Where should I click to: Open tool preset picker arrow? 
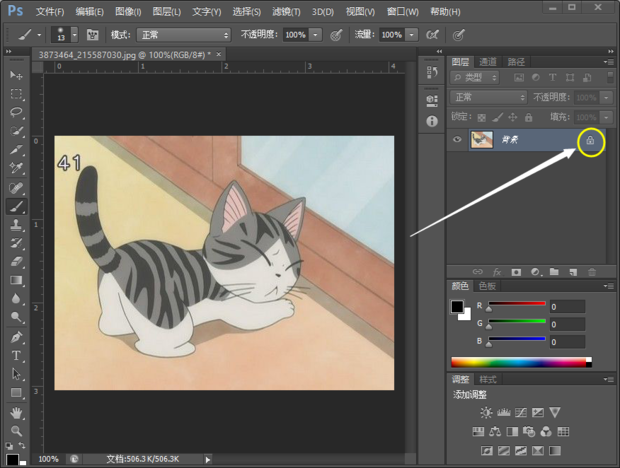point(39,35)
